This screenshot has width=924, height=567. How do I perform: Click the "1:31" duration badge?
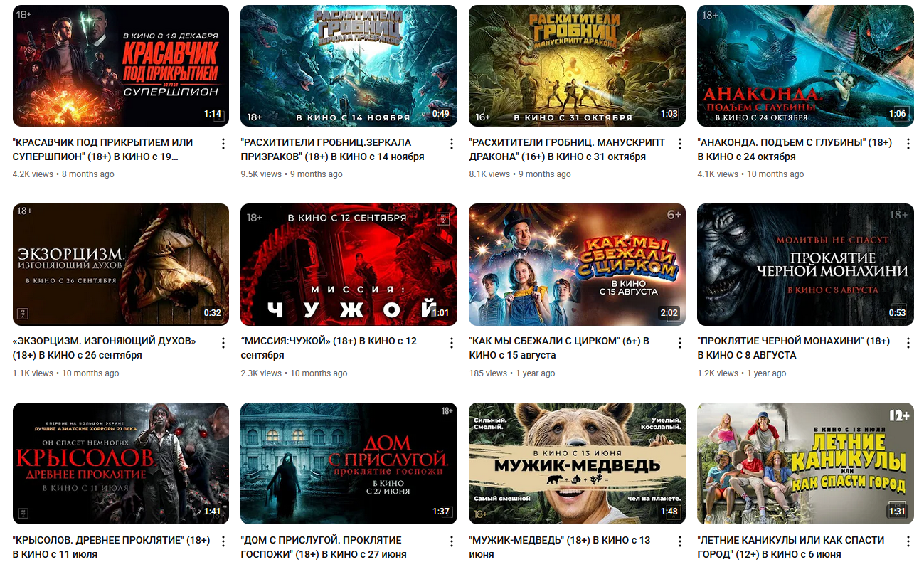point(898,512)
